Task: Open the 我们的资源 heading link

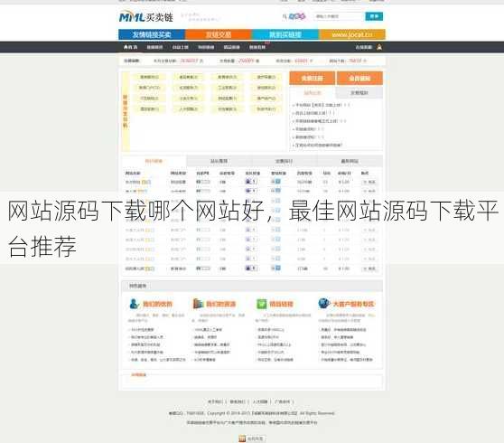Action: pyautogui.click(x=220, y=304)
